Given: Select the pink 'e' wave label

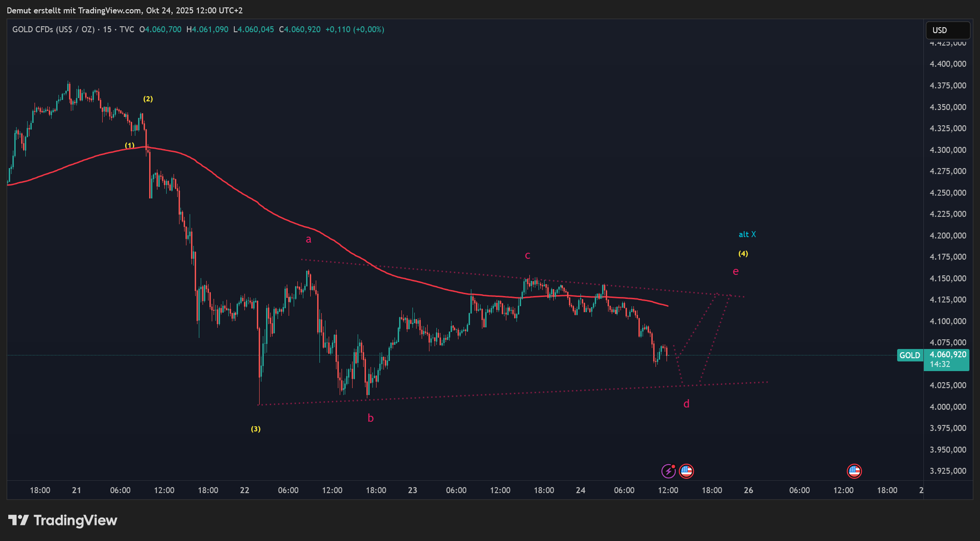Looking at the screenshot, I should pos(736,272).
